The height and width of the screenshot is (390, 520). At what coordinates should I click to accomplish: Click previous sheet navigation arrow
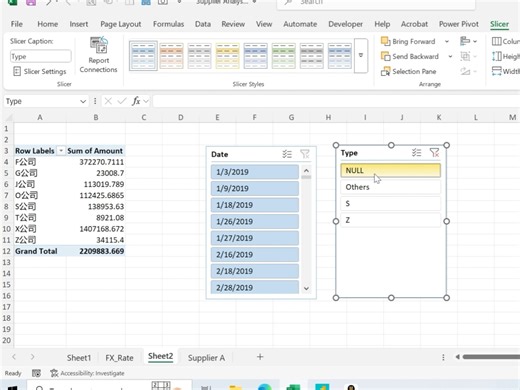click(x=14, y=357)
